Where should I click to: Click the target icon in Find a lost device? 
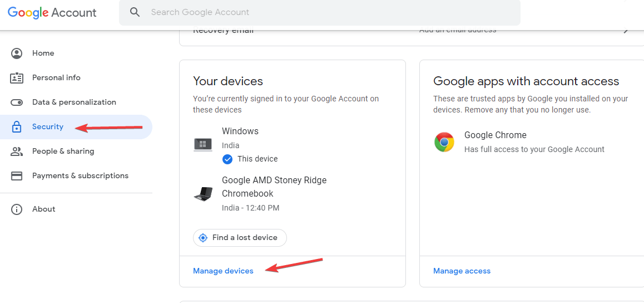click(x=203, y=238)
